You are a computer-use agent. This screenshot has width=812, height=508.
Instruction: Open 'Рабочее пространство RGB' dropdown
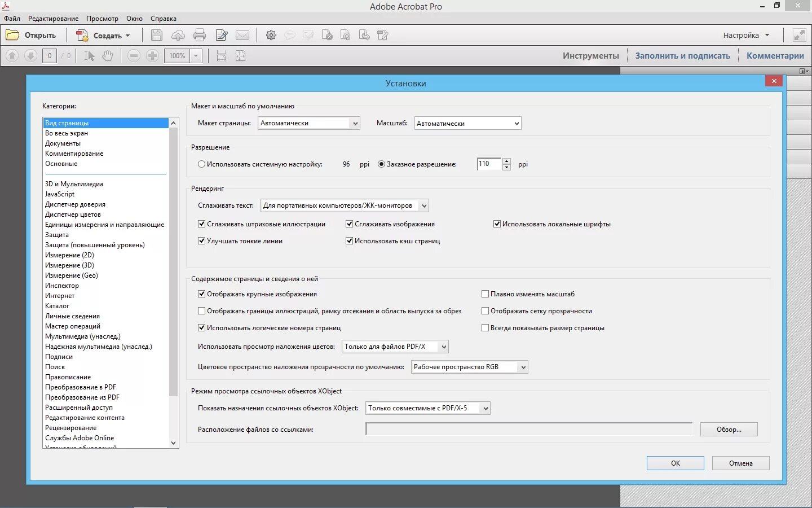point(470,367)
